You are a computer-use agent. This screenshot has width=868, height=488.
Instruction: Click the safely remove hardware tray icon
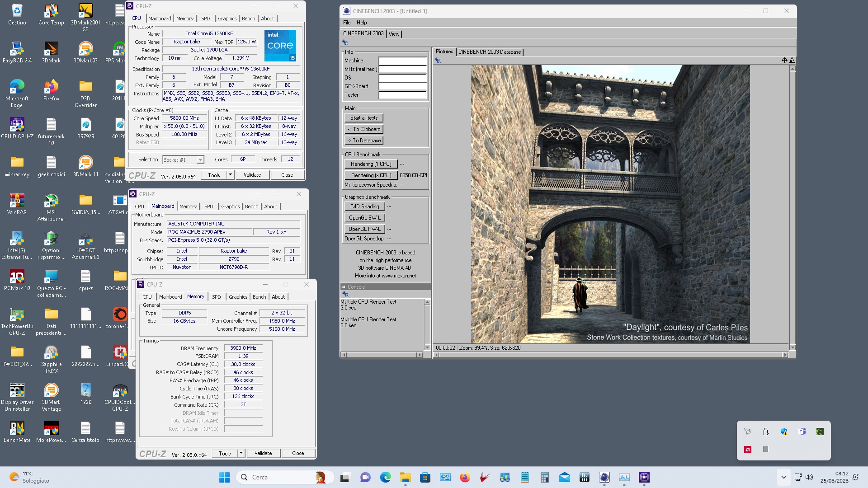[x=766, y=432]
